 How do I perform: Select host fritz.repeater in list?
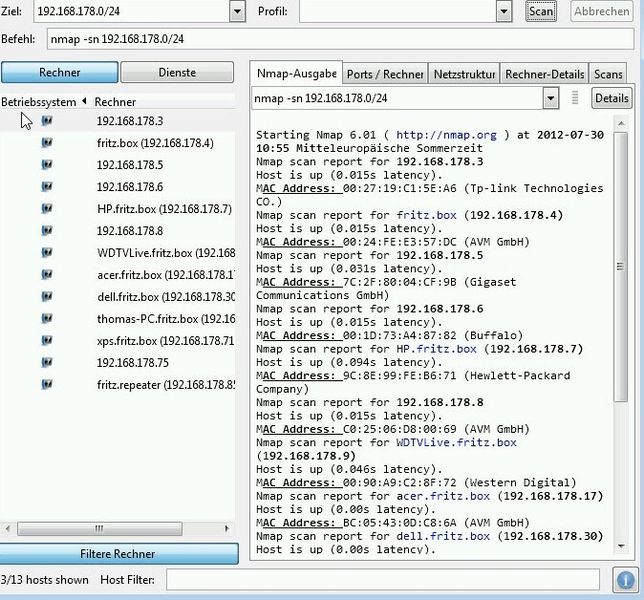pyautogui.click(x=166, y=385)
